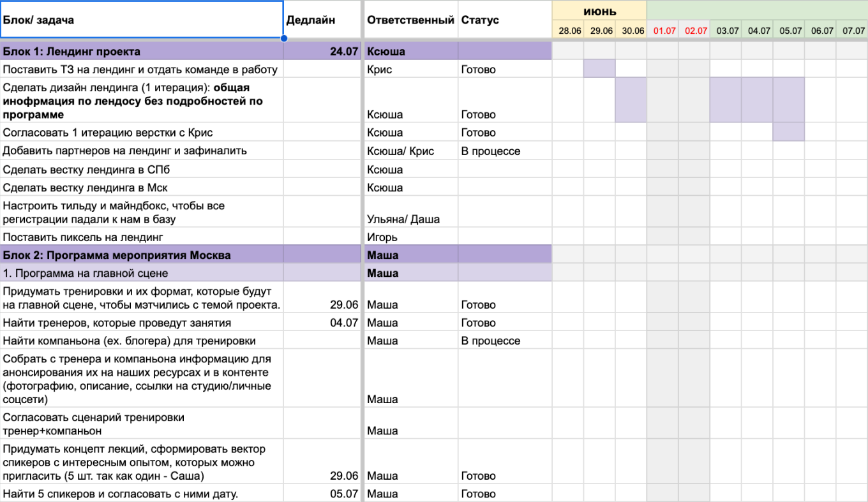Image resolution: width=868 pixels, height=502 pixels.
Task: Select the 05.07 date column header
Action: [x=789, y=30]
